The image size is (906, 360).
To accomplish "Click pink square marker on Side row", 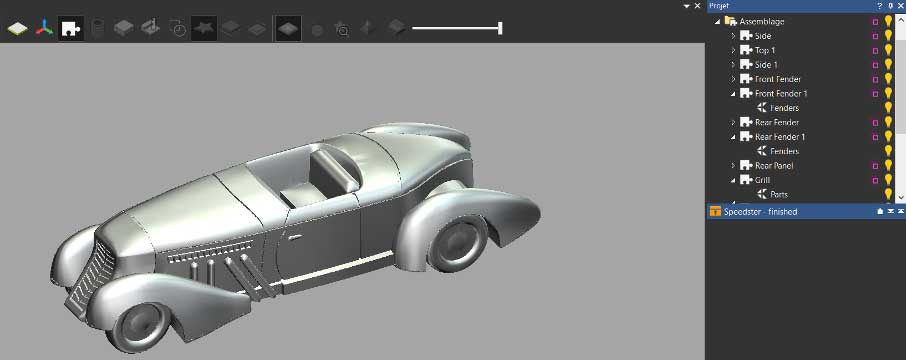I will point(875,36).
